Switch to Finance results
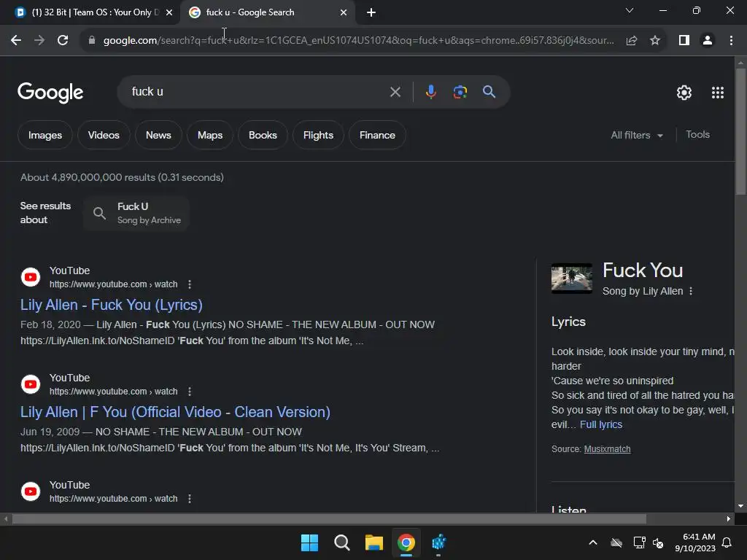This screenshot has width=747, height=560. pyautogui.click(x=377, y=135)
